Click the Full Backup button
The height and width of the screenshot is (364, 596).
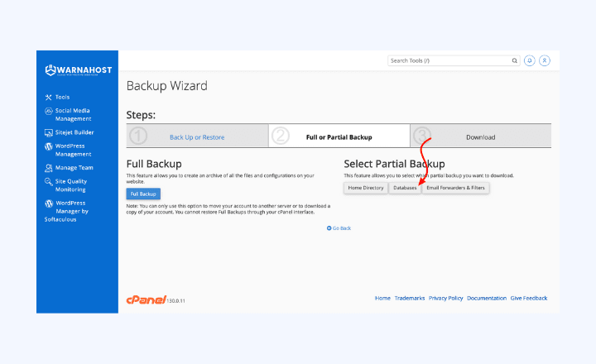point(143,194)
